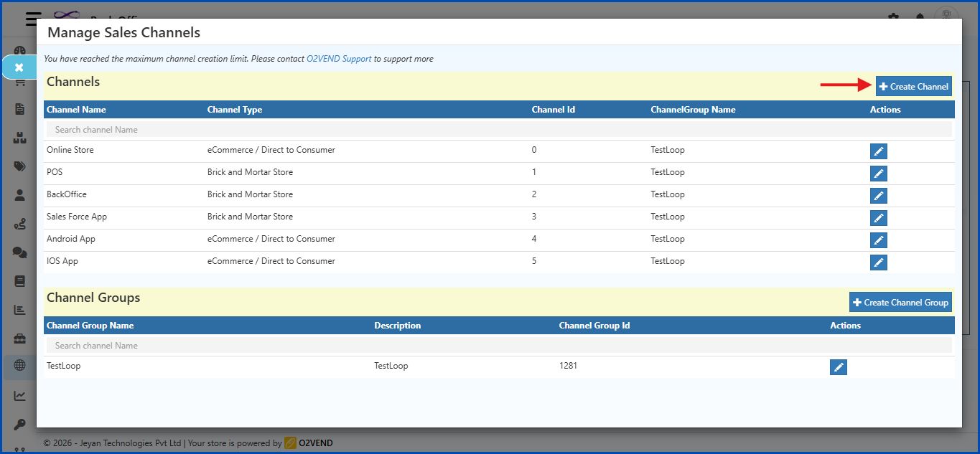Click the Create Channel button

[913, 85]
